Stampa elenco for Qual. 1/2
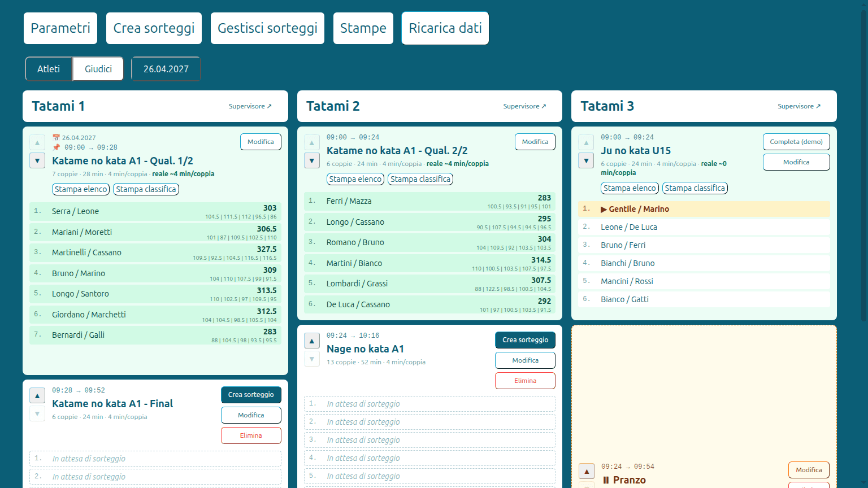Viewport: 868px width, 488px height. tap(81, 189)
